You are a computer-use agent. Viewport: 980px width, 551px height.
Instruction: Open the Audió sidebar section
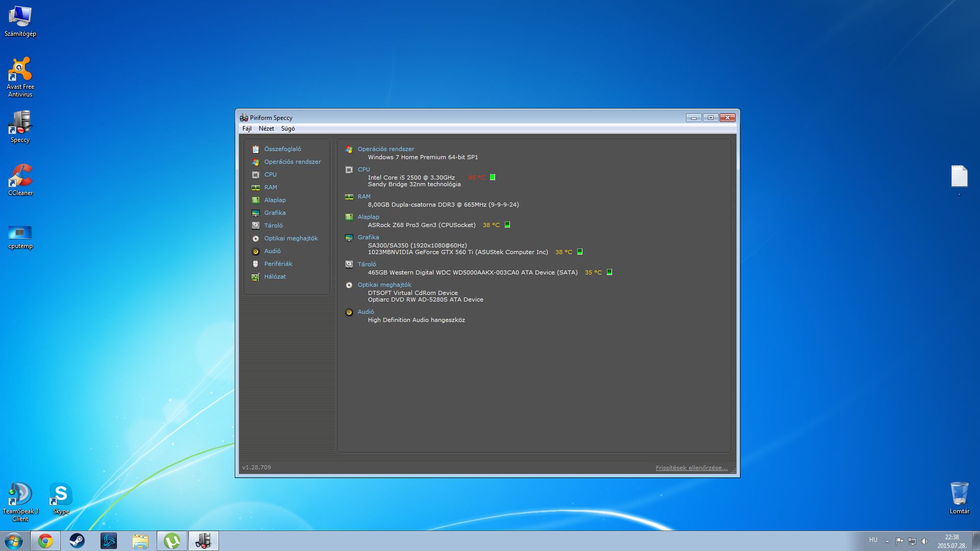click(x=272, y=251)
